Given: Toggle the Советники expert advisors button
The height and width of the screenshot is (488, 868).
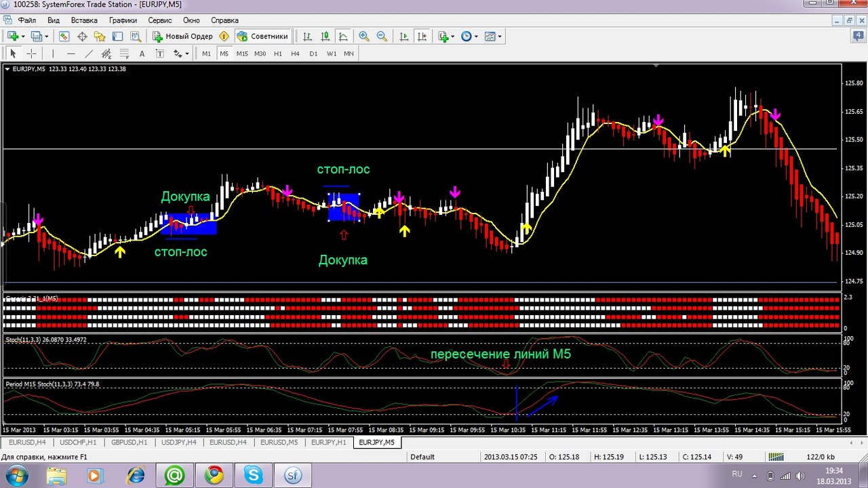Looking at the screenshot, I should click(263, 36).
